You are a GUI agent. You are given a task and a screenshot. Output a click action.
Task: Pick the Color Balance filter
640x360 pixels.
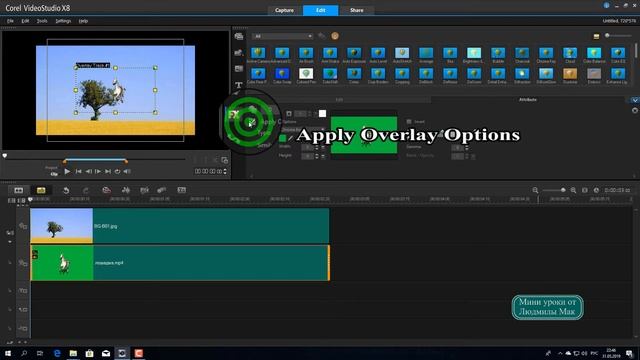(594, 53)
